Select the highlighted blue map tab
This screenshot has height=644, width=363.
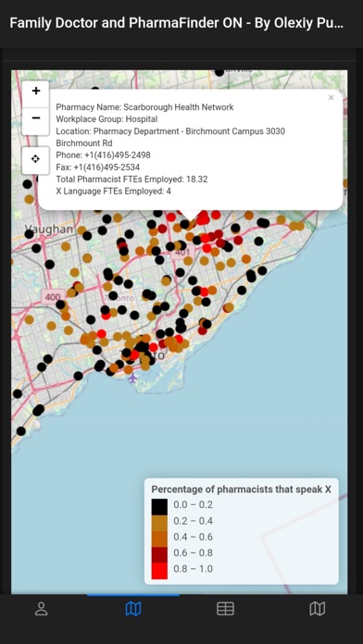coord(133,609)
